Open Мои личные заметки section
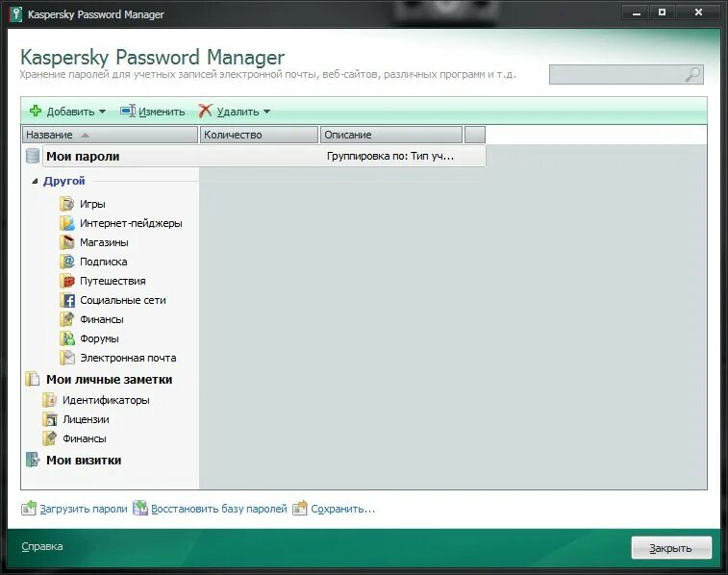Image resolution: width=728 pixels, height=575 pixels. pyautogui.click(x=109, y=379)
